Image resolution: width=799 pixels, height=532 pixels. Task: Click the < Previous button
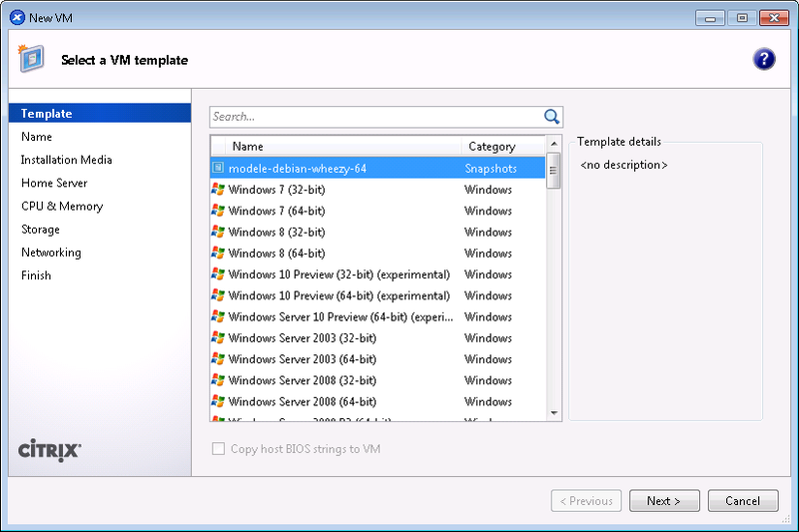pos(586,501)
